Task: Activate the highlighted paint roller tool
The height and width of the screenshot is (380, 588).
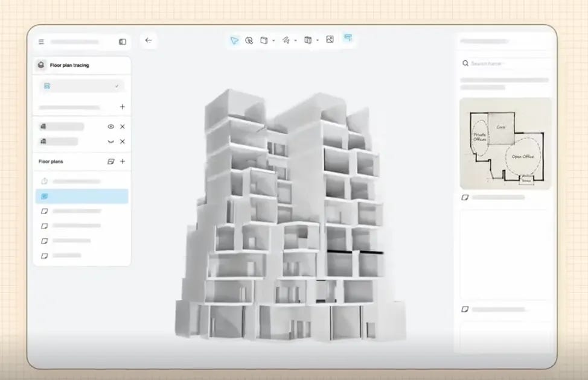Action: [348, 38]
